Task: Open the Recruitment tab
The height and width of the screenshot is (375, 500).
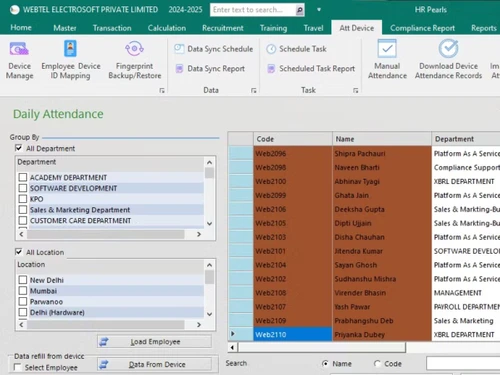Action: (223, 28)
